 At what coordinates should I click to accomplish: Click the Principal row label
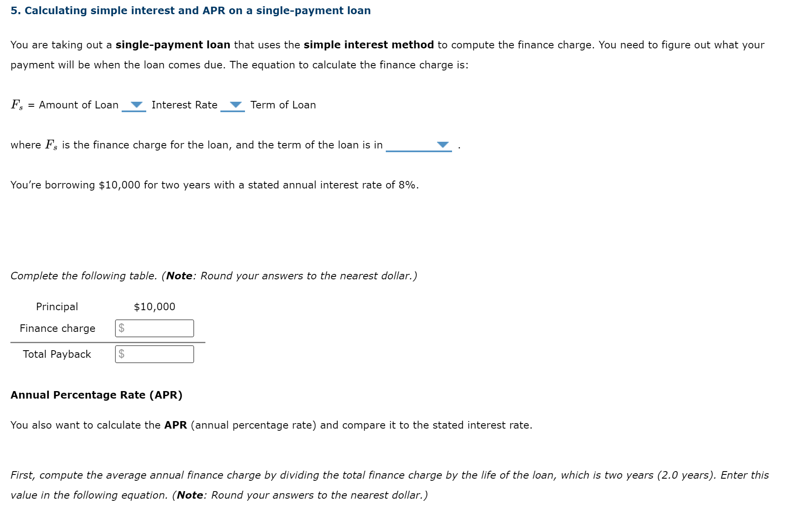pos(57,307)
